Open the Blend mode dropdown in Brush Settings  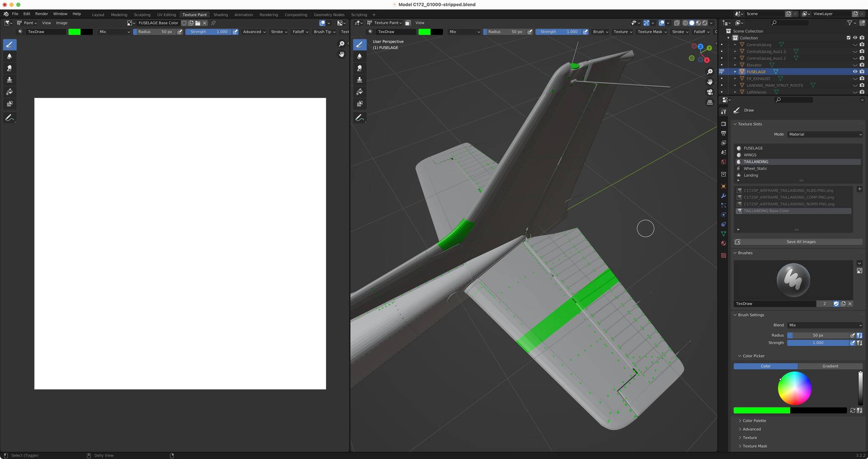point(824,325)
